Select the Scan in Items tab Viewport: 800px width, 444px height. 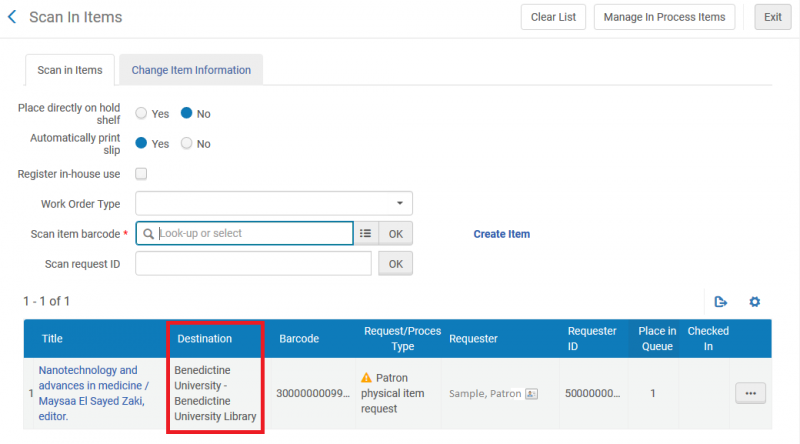[70, 70]
